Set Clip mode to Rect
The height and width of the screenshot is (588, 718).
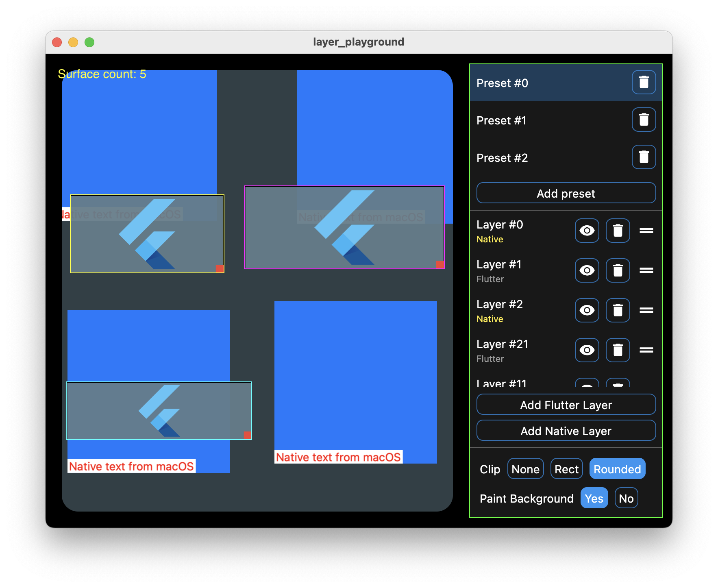(x=566, y=468)
